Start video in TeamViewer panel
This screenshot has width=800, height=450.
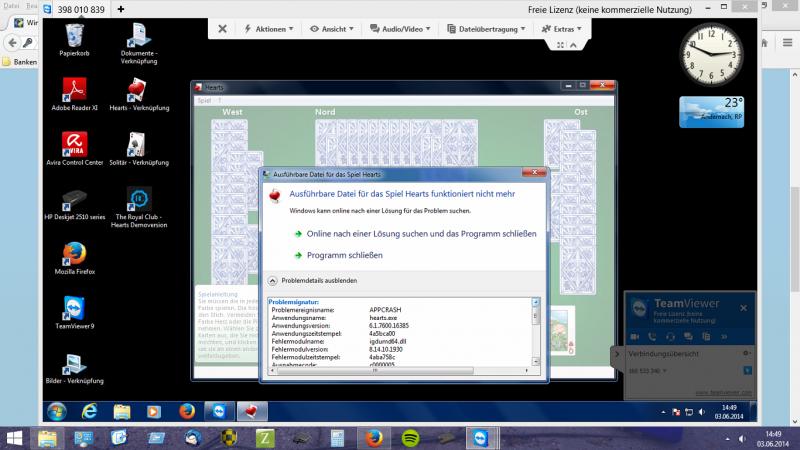pos(635,337)
